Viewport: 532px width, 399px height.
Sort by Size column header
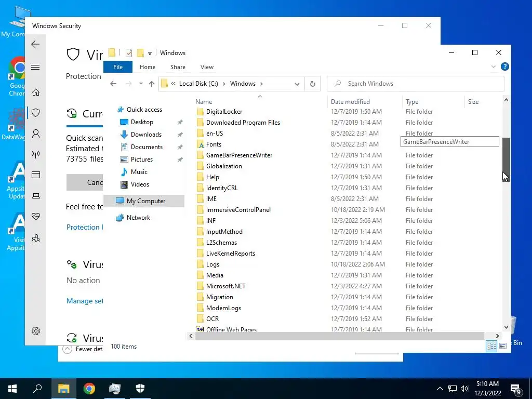point(473,101)
